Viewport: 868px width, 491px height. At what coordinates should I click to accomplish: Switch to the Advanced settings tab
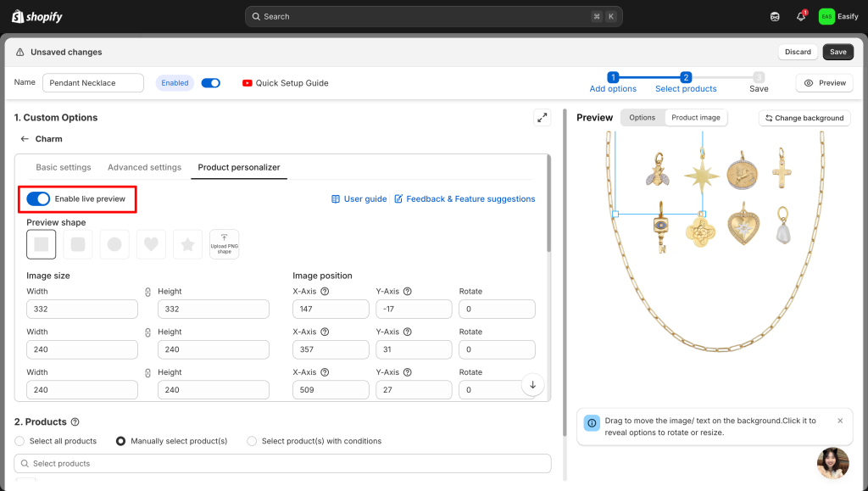(144, 167)
